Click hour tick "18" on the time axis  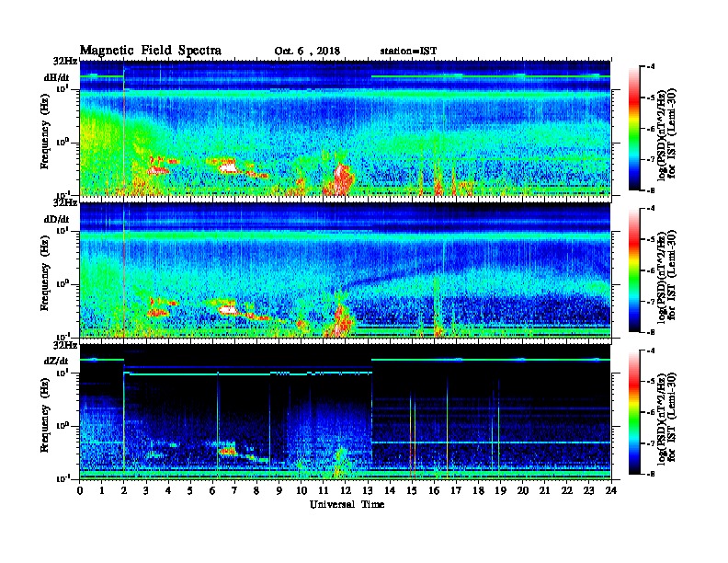pos(478,490)
